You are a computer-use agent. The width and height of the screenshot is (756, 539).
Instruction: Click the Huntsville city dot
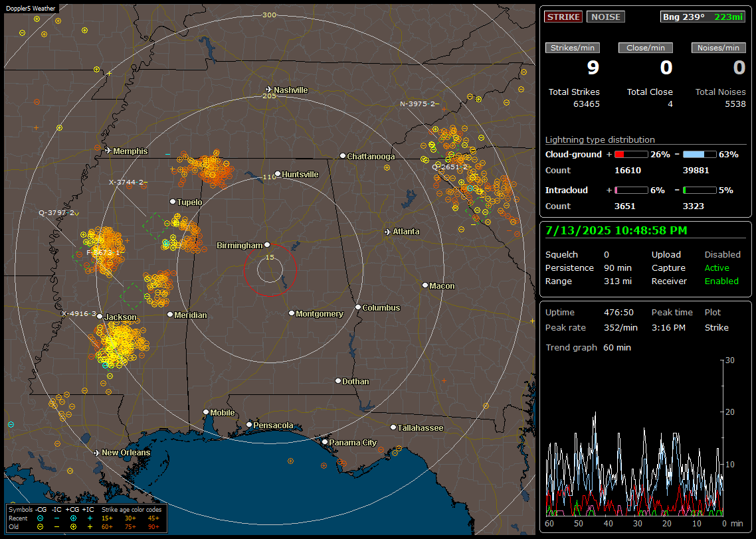coord(278,174)
